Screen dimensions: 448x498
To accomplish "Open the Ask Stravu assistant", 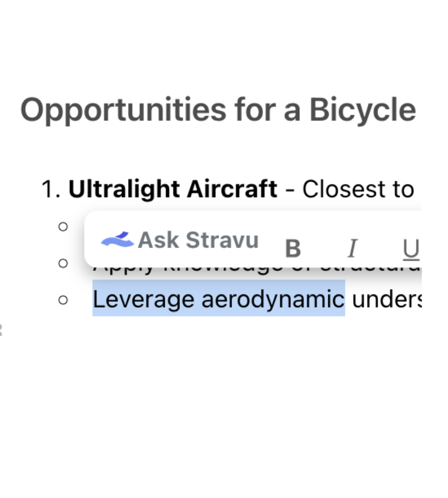I will click(x=198, y=240).
